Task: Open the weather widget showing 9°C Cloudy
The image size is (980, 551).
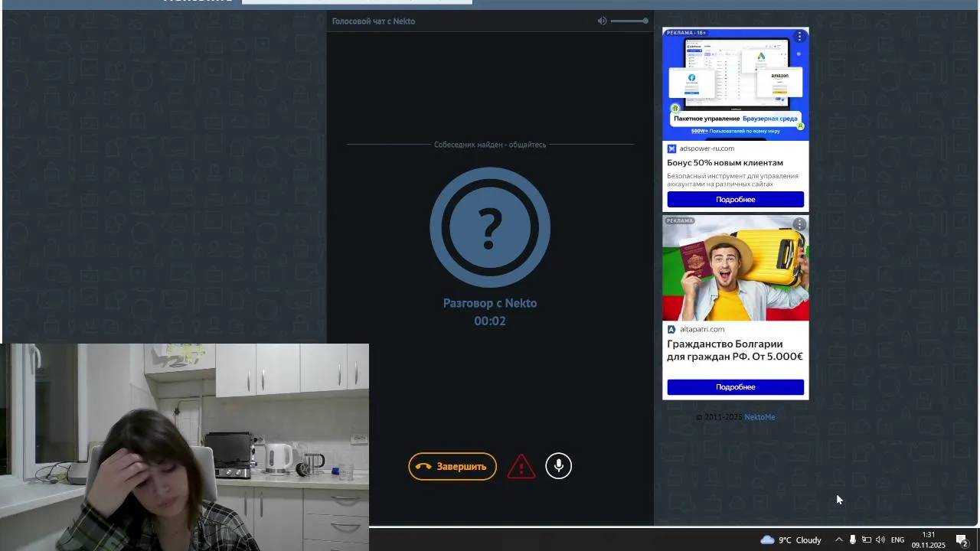Action: click(790, 540)
